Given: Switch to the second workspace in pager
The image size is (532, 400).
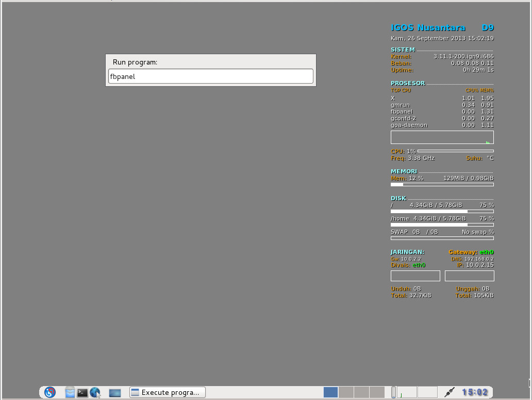Looking at the screenshot, I should (x=346, y=392).
